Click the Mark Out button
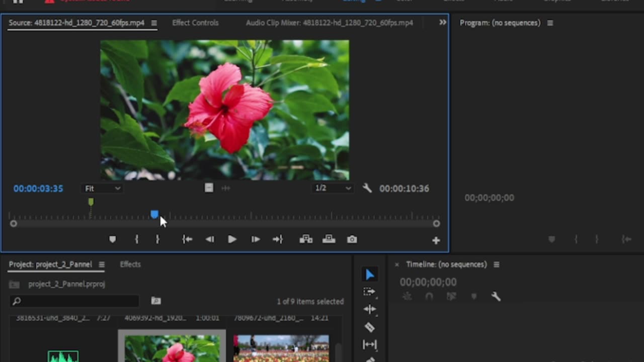 [157, 240]
